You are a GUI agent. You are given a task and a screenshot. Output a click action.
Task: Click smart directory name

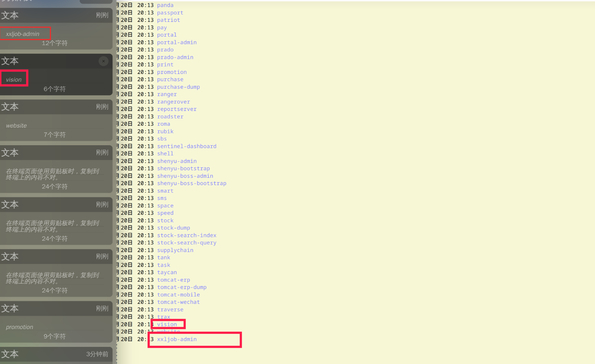[165, 191]
